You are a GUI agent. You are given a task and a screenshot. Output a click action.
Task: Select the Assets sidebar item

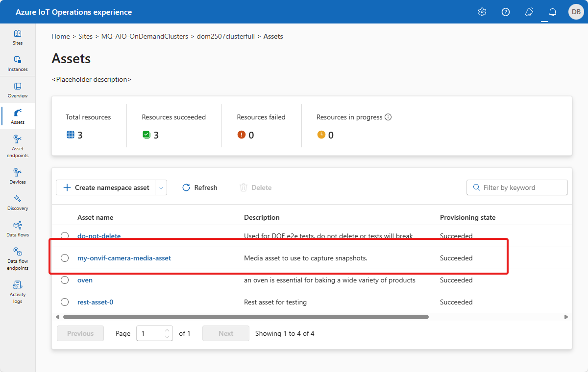18,116
